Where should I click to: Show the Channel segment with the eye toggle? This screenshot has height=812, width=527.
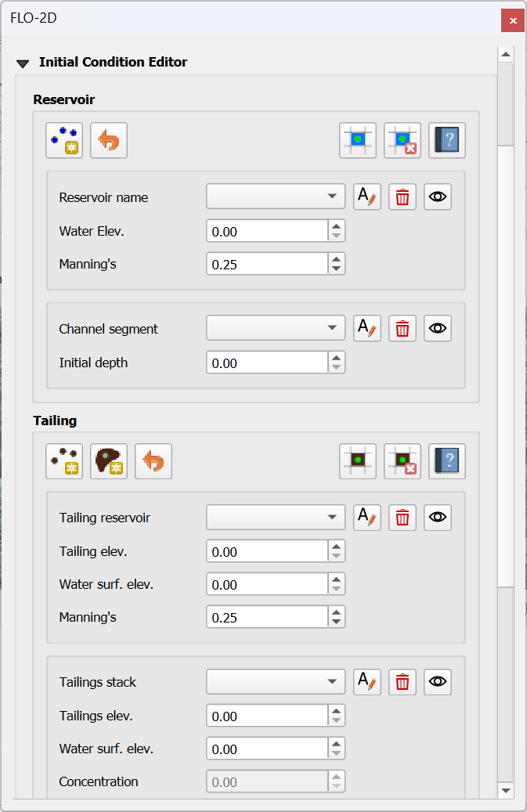437,328
